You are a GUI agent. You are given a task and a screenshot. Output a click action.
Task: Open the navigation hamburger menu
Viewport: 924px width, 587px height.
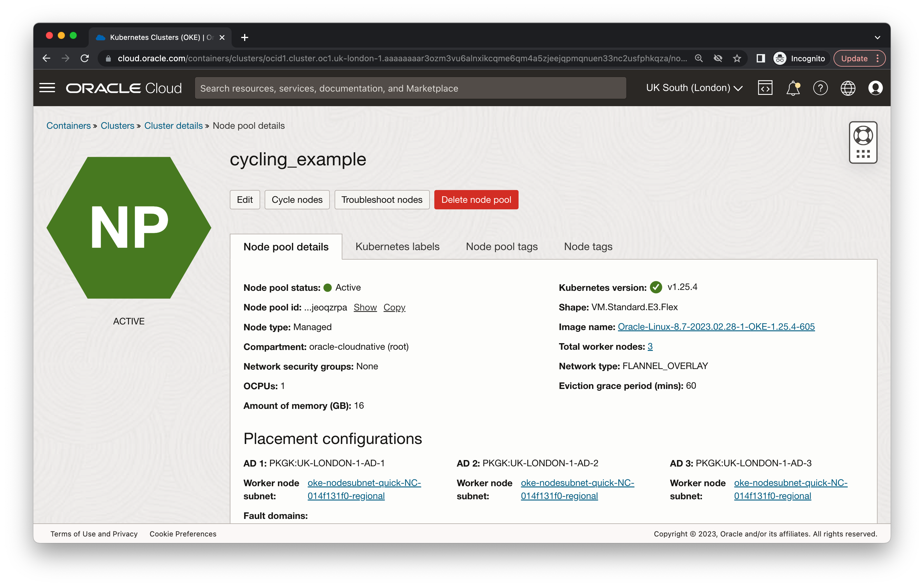(48, 88)
